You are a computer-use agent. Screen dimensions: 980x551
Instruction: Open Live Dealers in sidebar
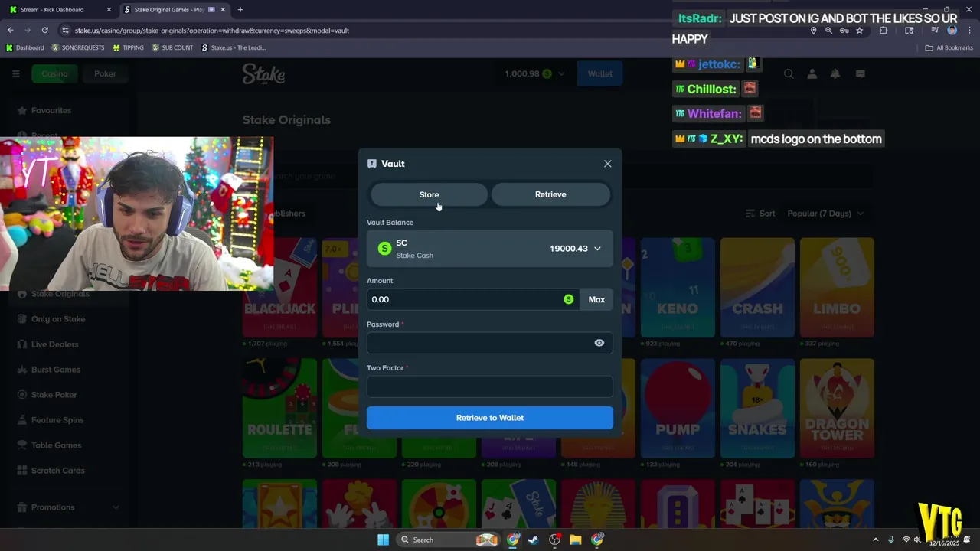pyautogui.click(x=54, y=344)
